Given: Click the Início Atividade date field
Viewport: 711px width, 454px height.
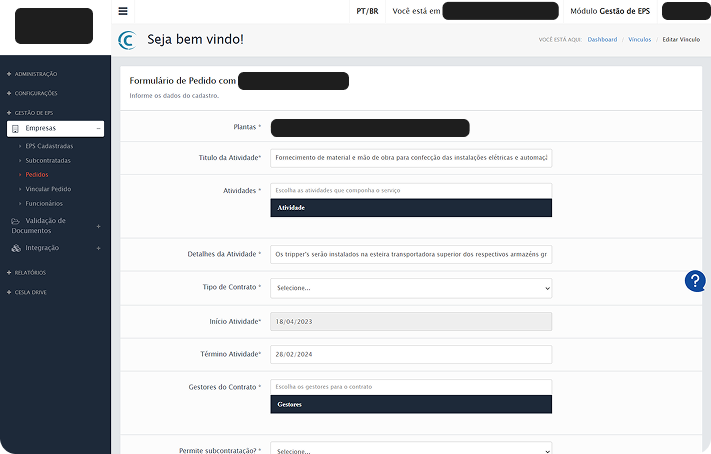Looking at the screenshot, I should coord(411,322).
